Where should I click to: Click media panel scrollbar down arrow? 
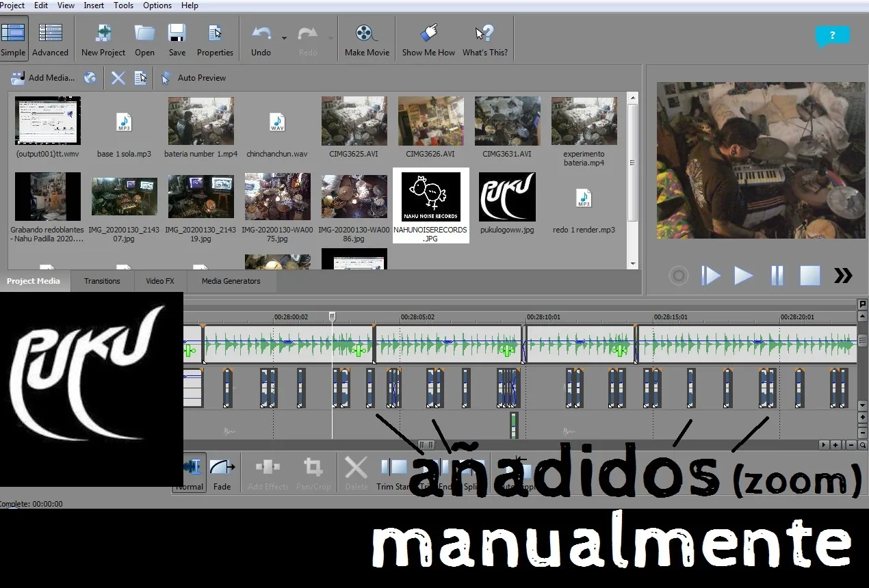tap(633, 263)
